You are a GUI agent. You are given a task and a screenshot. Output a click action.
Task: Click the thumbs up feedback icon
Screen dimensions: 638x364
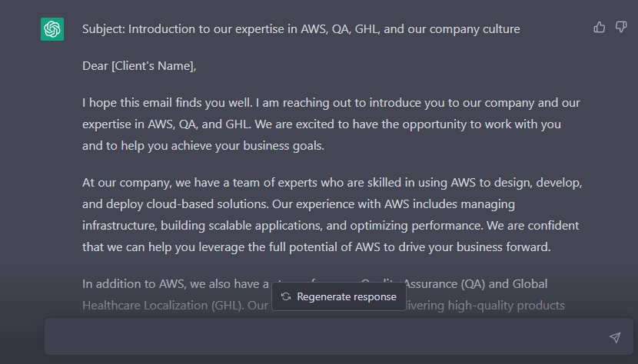point(599,27)
